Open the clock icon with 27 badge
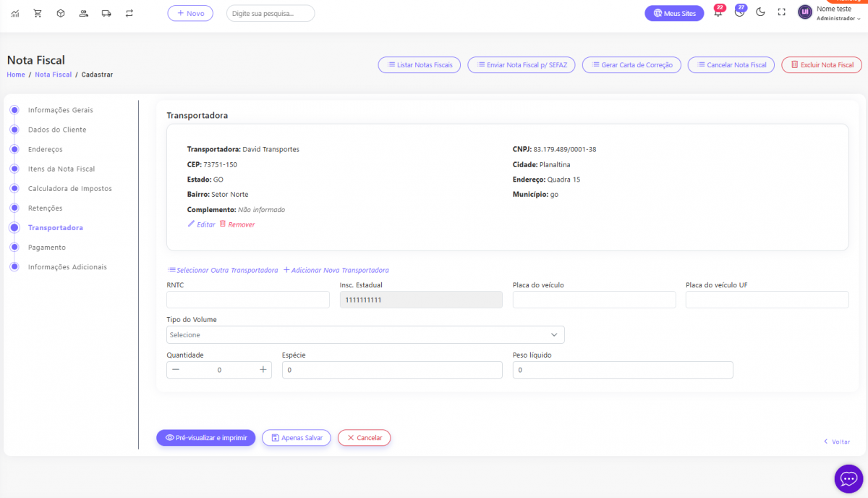Viewport: 868px width, 498px height. coord(739,13)
